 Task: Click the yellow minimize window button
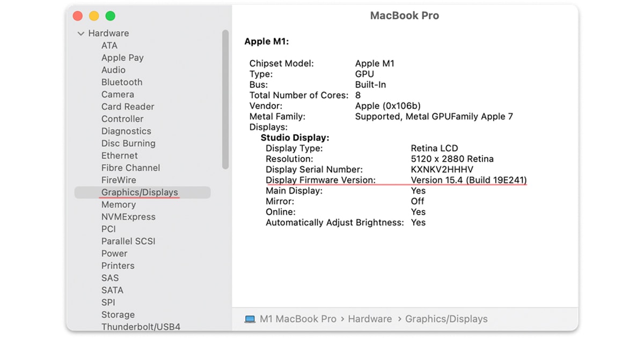tap(94, 16)
